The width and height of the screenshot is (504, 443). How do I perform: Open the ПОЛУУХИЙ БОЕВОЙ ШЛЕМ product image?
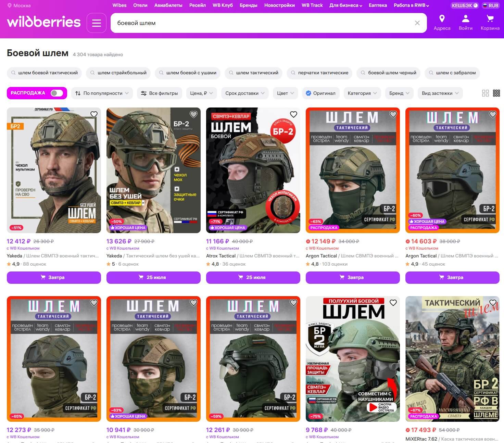[353, 359]
